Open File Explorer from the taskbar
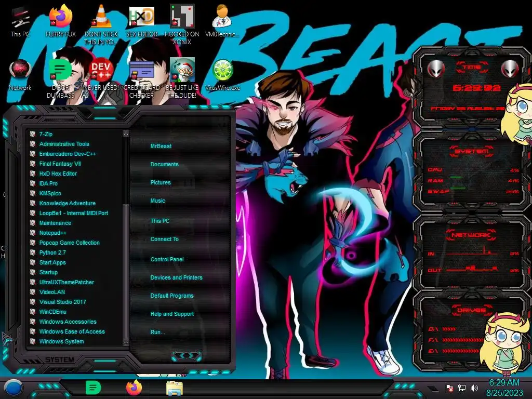 click(175, 388)
